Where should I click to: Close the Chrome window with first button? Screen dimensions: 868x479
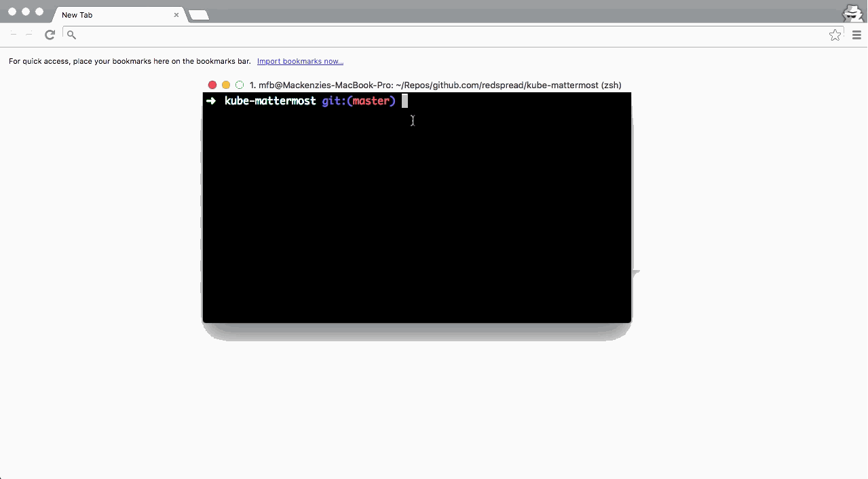tap(12, 12)
